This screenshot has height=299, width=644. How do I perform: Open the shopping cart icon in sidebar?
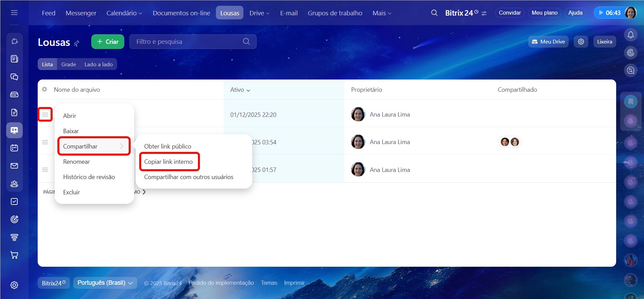click(x=14, y=255)
